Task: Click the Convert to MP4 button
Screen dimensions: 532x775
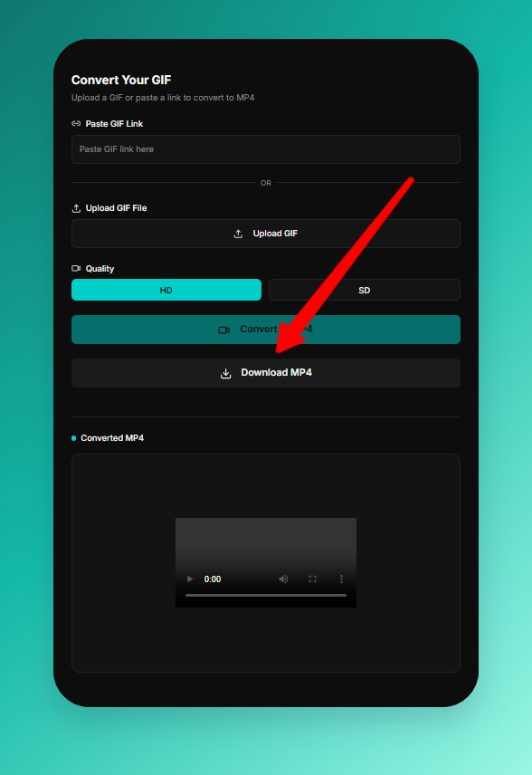Action: point(266,330)
